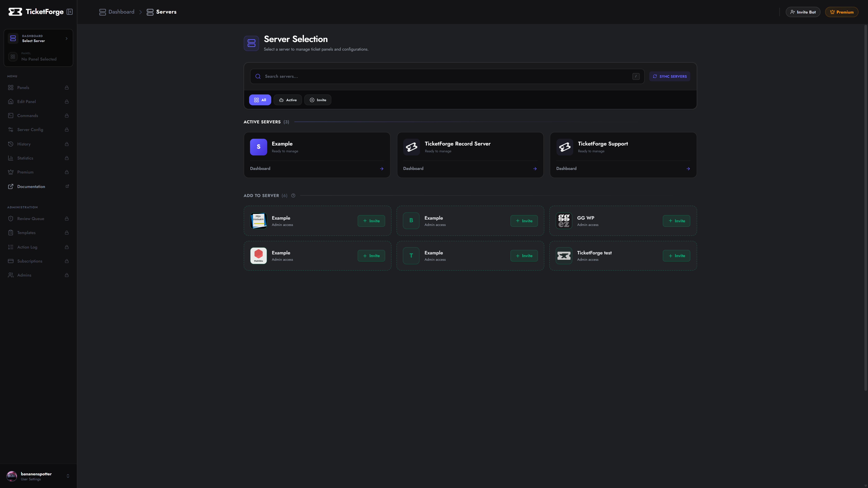Click the TicketForge test server avatar
The image size is (868, 488).
[564, 256]
